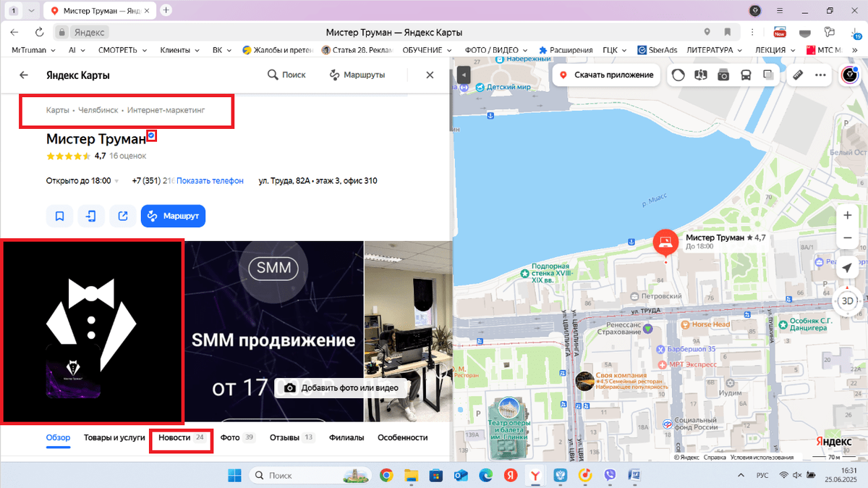Expand the Клиенты bookmarks folder

[180, 50]
